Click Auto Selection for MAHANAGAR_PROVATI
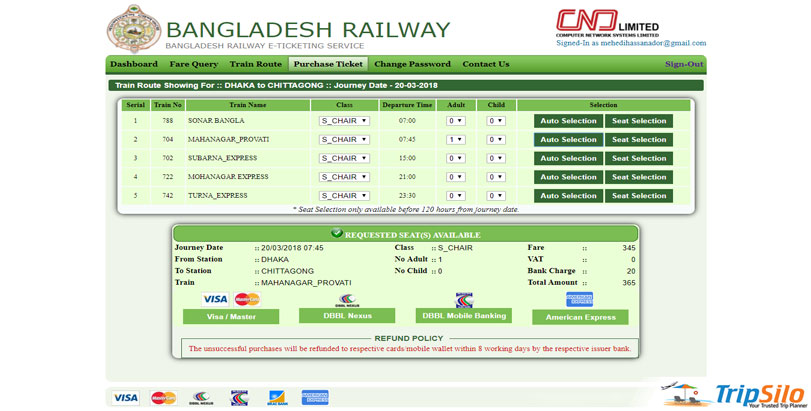The image size is (811, 411). tap(568, 140)
